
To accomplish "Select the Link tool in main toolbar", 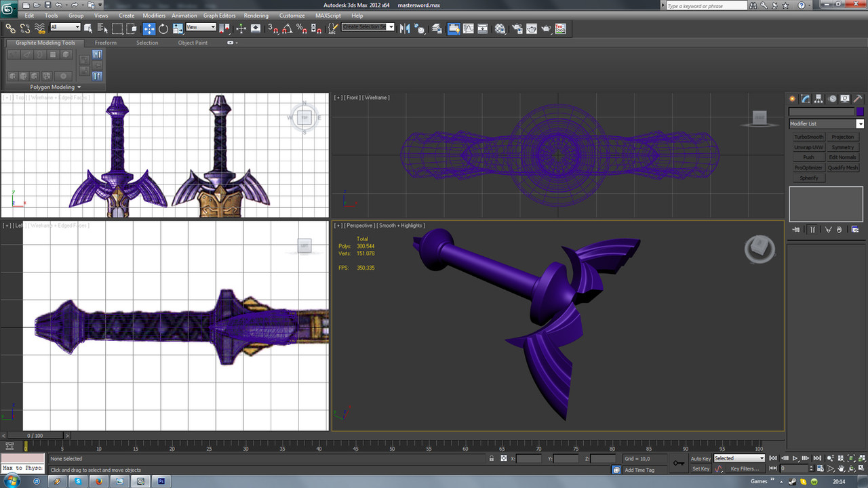I will click(x=10, y=28).
